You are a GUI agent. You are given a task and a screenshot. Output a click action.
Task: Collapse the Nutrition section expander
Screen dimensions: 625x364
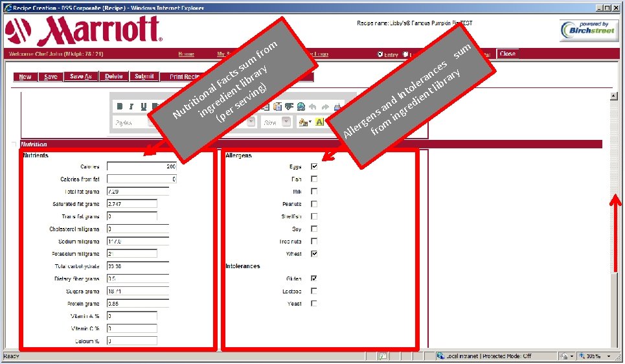click(x=14, y=144)
